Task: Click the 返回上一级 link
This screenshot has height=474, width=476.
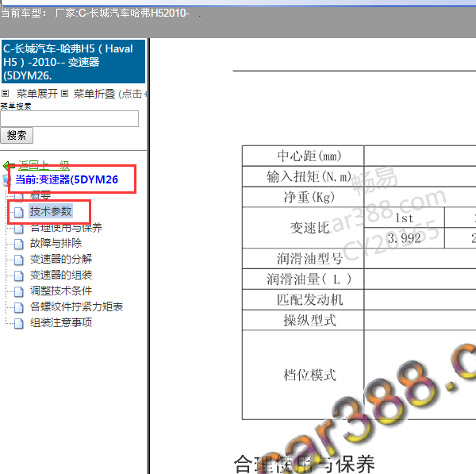Action: coord(44,166)
